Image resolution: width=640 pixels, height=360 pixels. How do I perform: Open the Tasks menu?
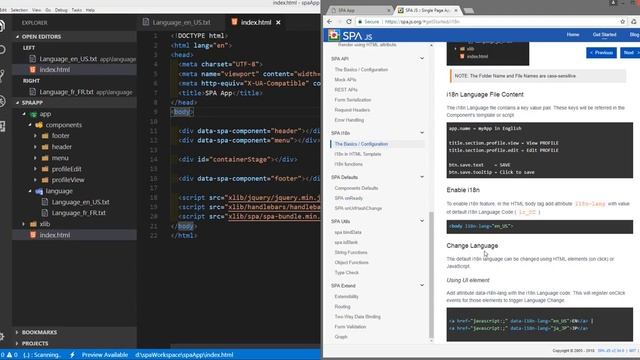point(77,10)
